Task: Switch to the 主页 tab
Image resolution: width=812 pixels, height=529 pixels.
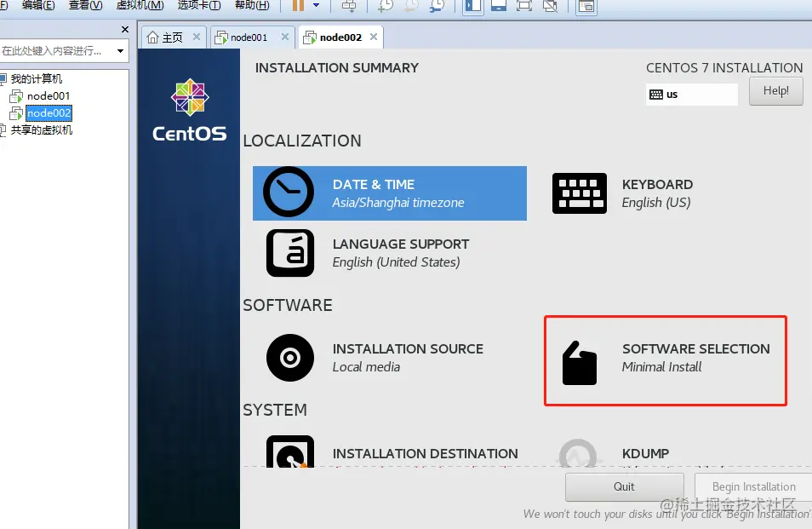Action: pyautogui.click(x=173, y=37)
